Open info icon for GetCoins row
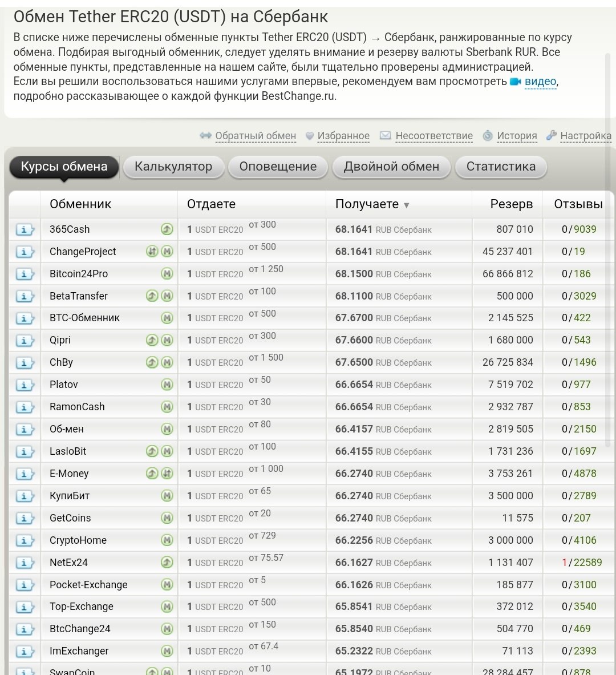The width and height of the screenshot is (616, 675). point(25,519)
